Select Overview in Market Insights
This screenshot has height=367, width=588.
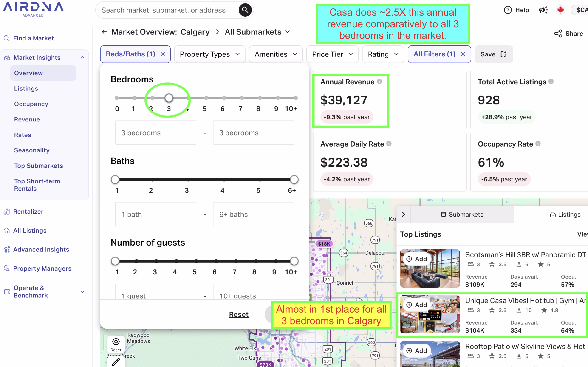pyautogui.click(x=43, y=73)
